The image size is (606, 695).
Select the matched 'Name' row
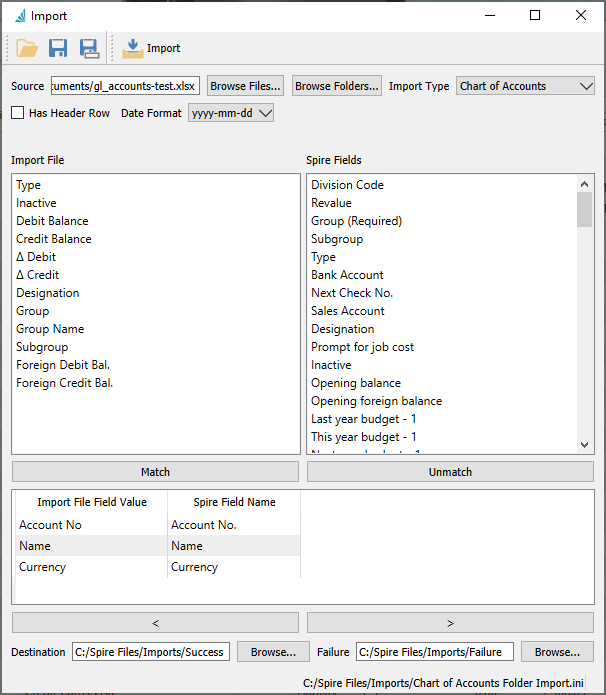coord(158,546)
